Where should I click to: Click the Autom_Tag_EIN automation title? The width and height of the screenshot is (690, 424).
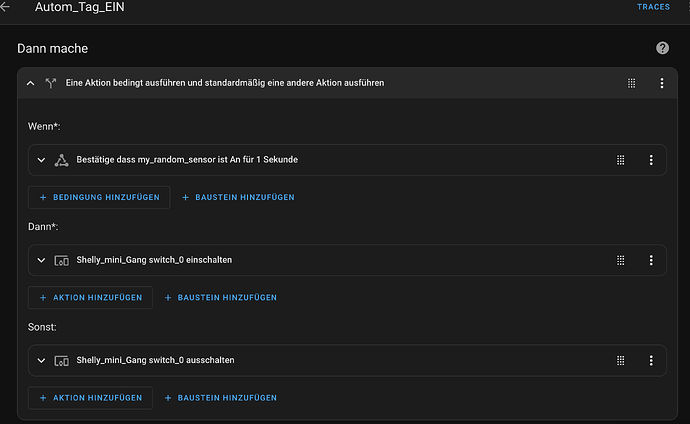pyautogui.click(x=80, y=7)
